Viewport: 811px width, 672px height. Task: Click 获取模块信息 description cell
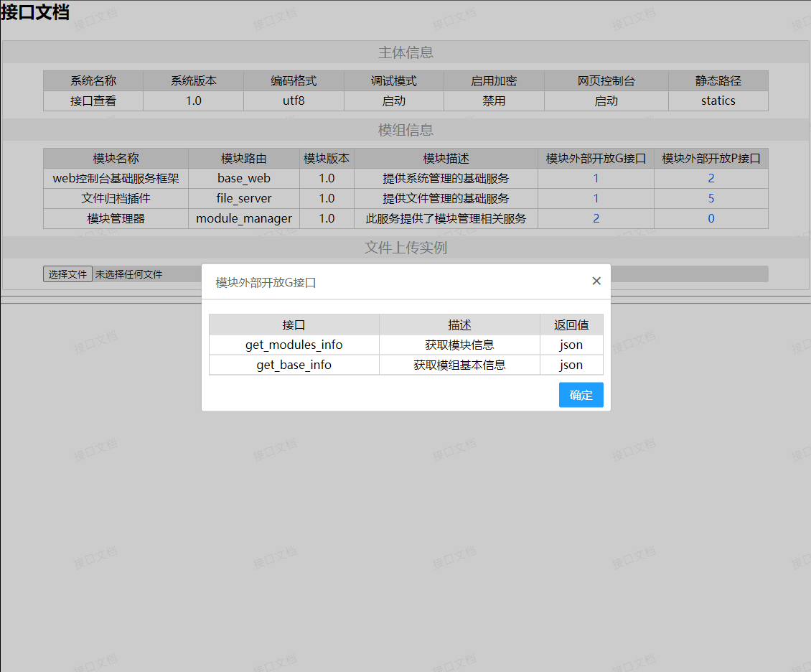[459, 345]
